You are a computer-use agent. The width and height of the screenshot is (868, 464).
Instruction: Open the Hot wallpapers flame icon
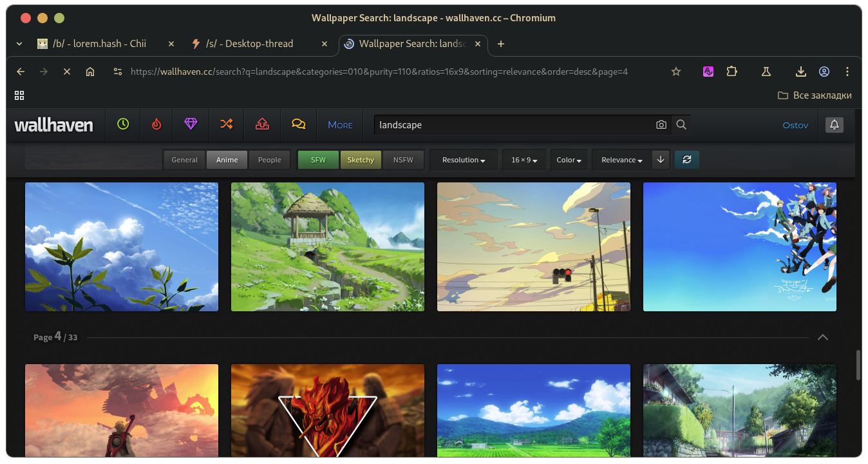[156, 124]
